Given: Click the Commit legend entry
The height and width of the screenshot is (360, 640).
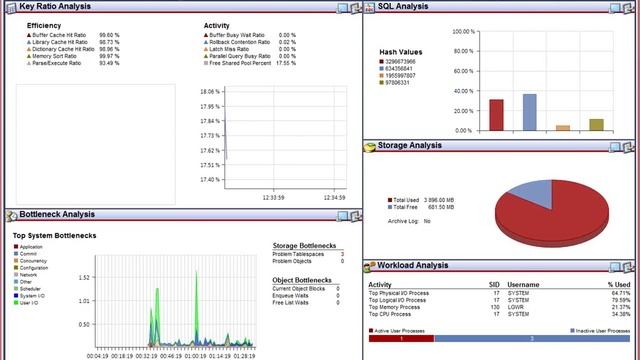Looking at the screenshot, I should pyautogui.click(x=25, y=253).
